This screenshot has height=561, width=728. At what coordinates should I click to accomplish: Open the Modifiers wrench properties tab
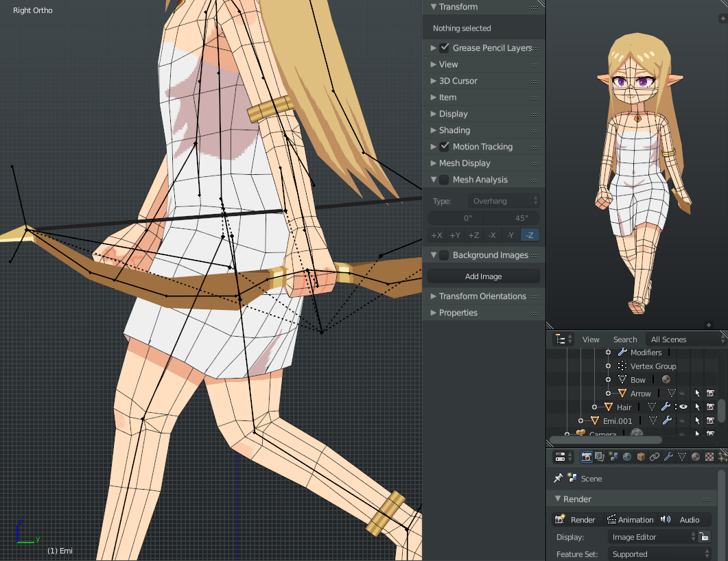click(668, 457)
